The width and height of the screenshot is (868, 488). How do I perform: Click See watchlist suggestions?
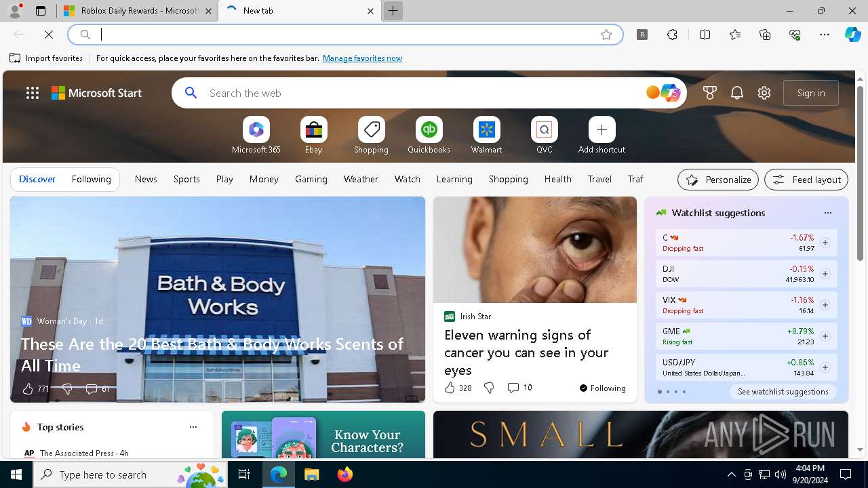click(x=783, y=392)
